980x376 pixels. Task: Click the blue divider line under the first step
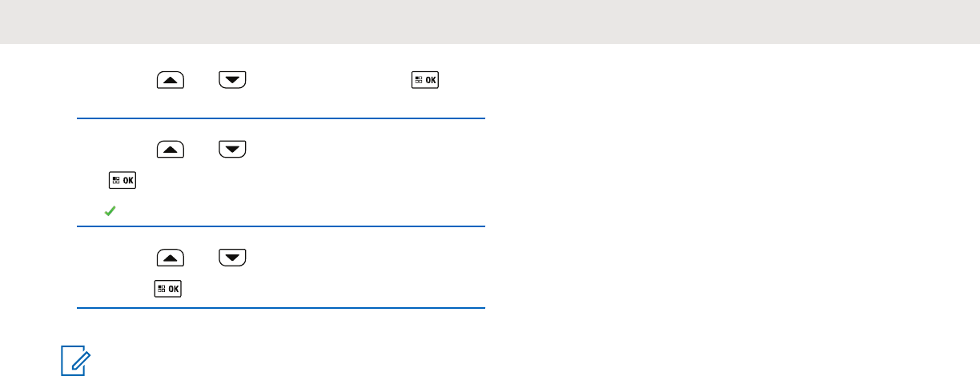[x=281, y=118]
